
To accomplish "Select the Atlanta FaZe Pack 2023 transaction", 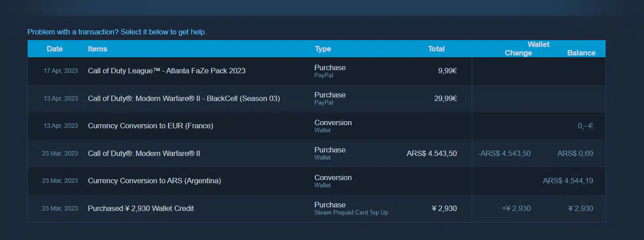I will tap(316, 71).
